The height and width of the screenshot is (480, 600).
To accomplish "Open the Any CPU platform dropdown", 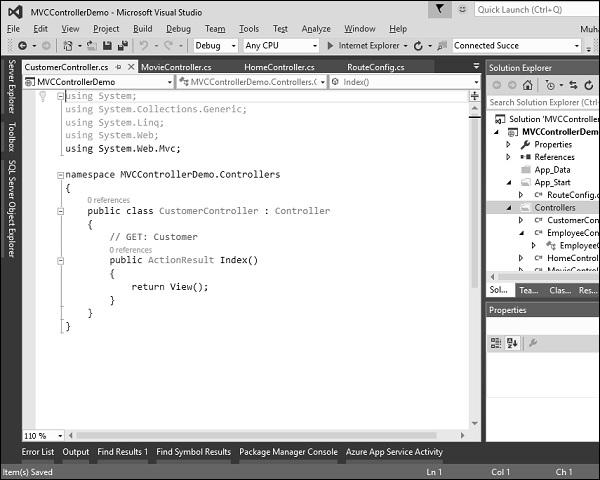I will tap(281, 46).
